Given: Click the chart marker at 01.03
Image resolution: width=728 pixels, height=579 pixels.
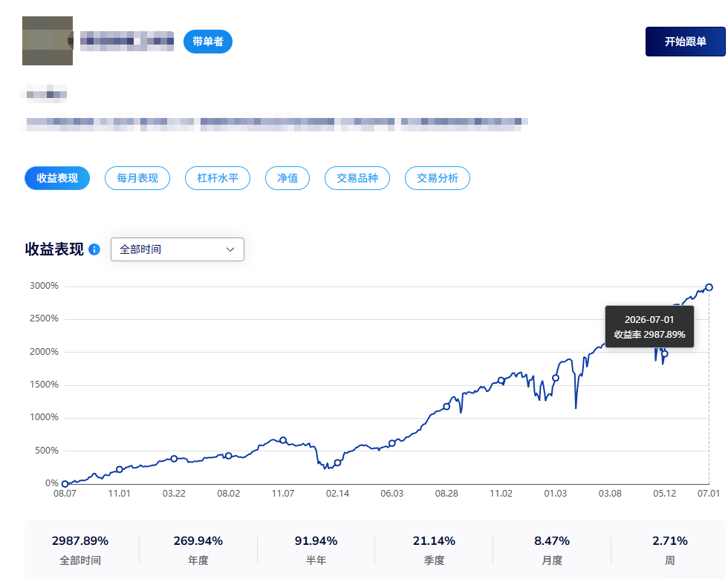Looking at the screenshot, I should point(556,378).
